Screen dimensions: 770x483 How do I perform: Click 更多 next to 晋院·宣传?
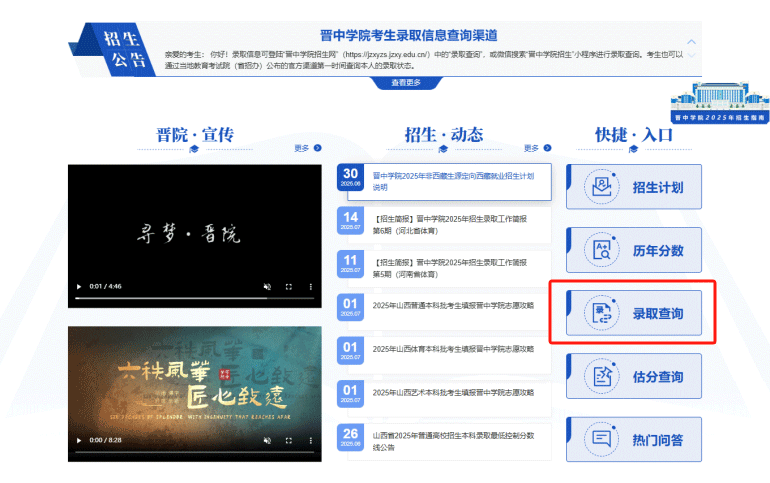[x=307, y=148]
